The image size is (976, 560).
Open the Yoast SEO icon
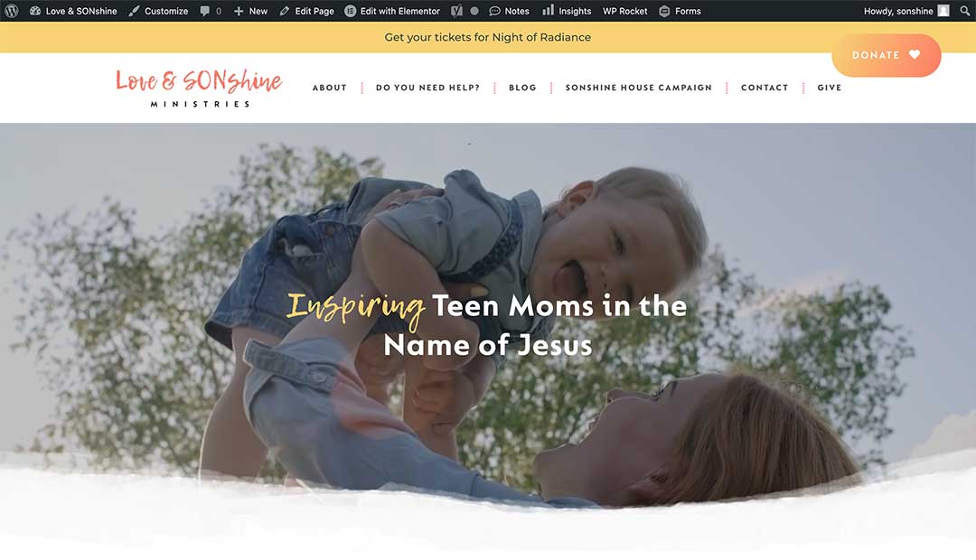click(x=457, y=11)
